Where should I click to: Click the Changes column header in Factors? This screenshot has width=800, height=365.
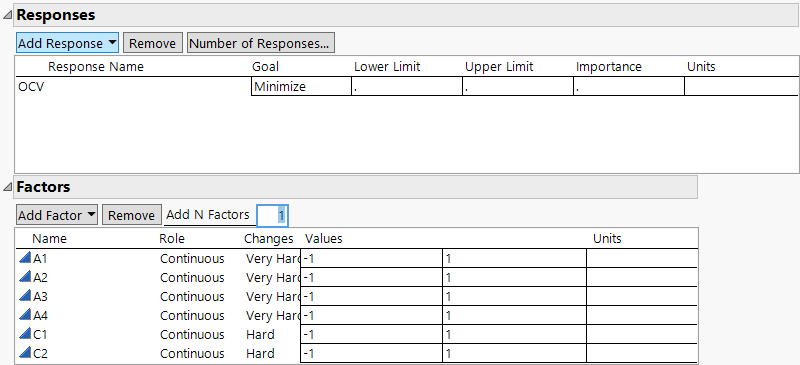269,238
